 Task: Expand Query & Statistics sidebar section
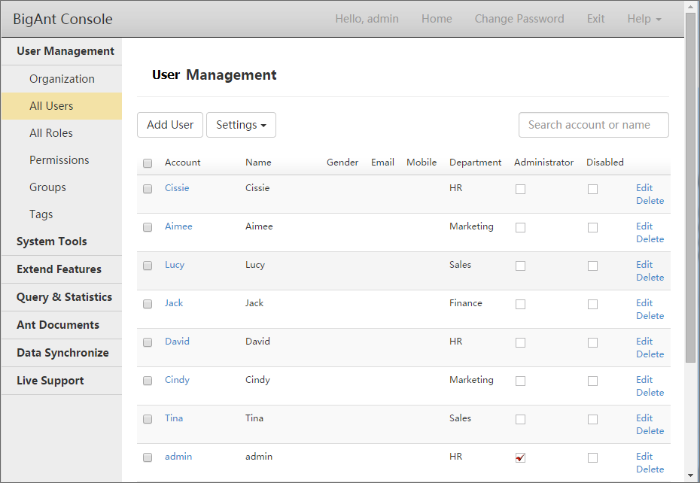coord(64,297)
